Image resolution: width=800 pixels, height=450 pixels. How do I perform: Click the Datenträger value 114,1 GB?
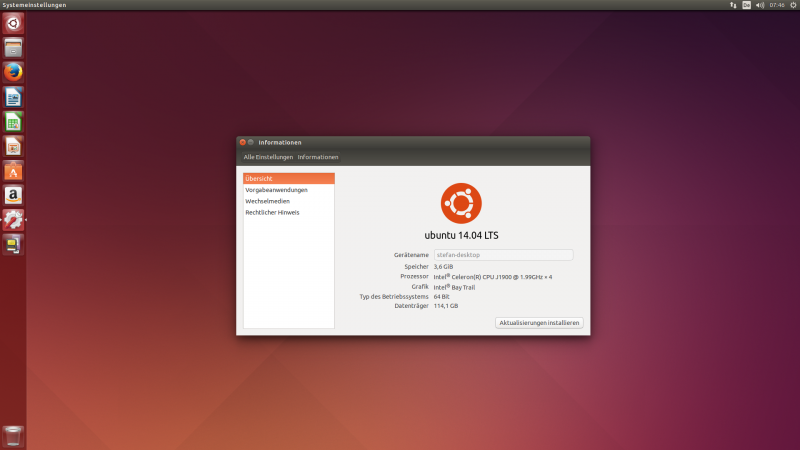click(446, 306)
